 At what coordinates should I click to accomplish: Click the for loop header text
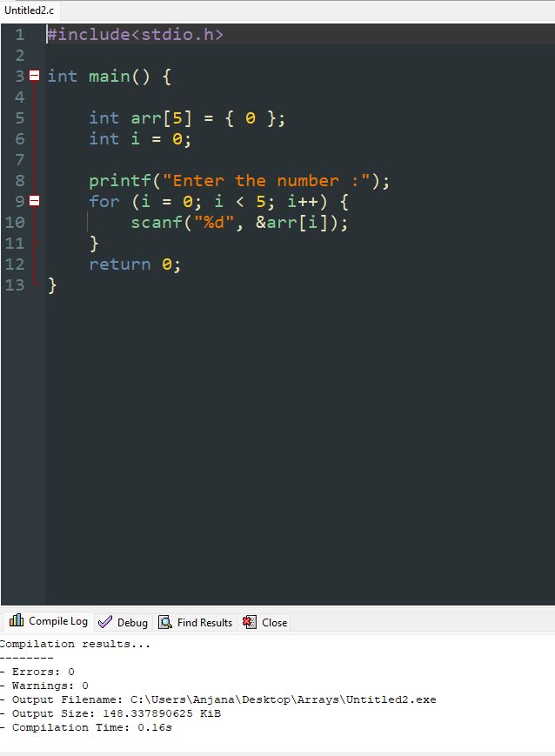click(218, 202)
